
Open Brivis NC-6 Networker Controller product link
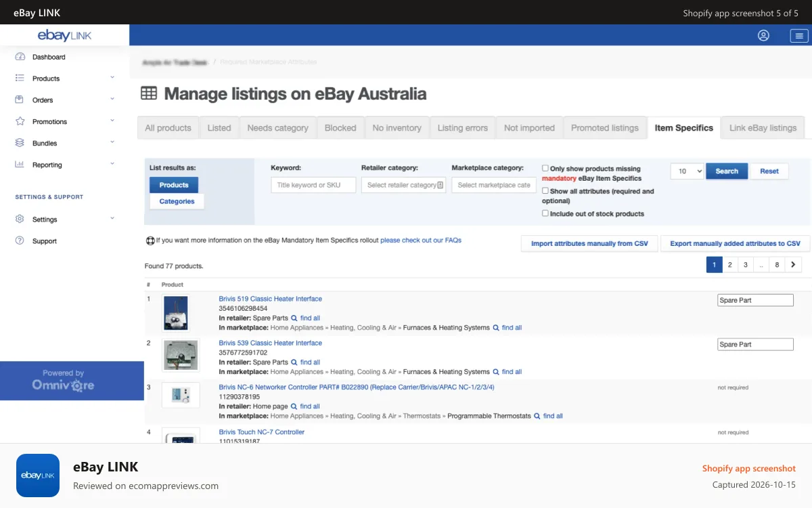coord(357,387)
